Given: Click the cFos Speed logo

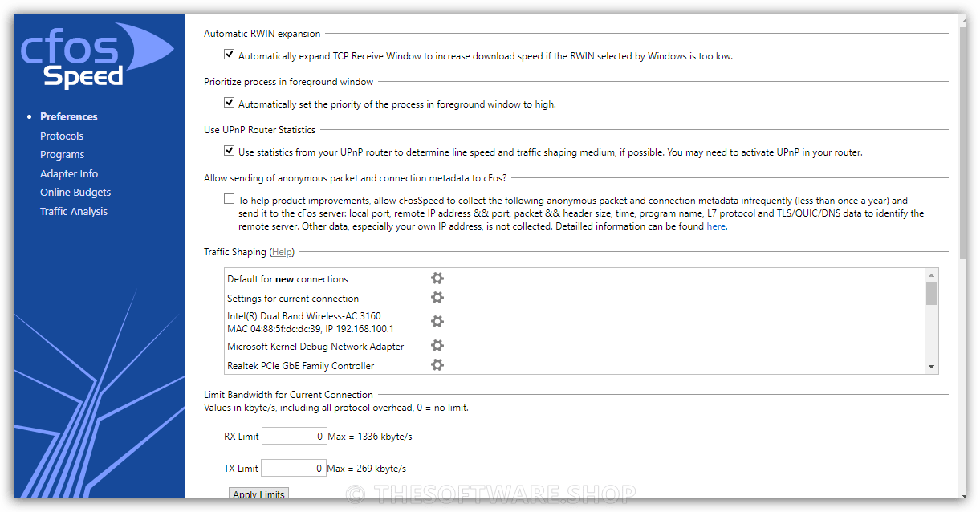Looking at the screenshot, I should (95, 55).
